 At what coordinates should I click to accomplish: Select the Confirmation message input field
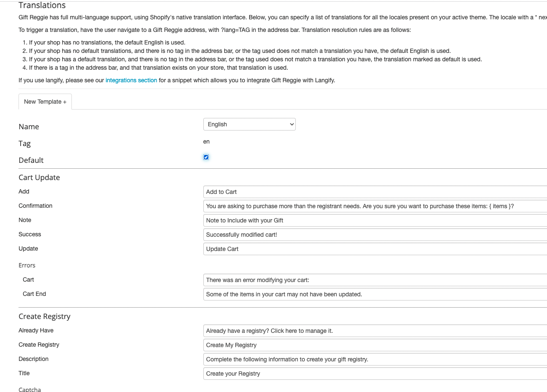(375, 206)
